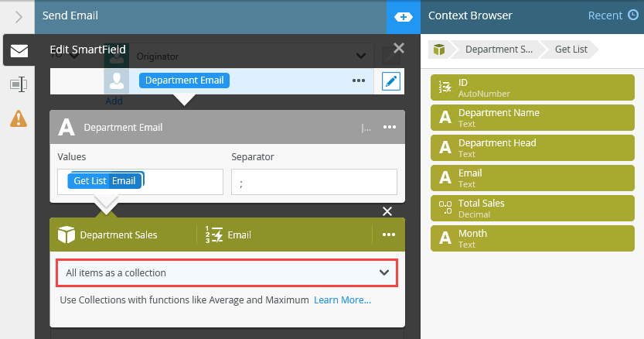This screenshot has height=339, width=644.
Task: Click the envelope email tab icon
Action: (x=19, y=51)
